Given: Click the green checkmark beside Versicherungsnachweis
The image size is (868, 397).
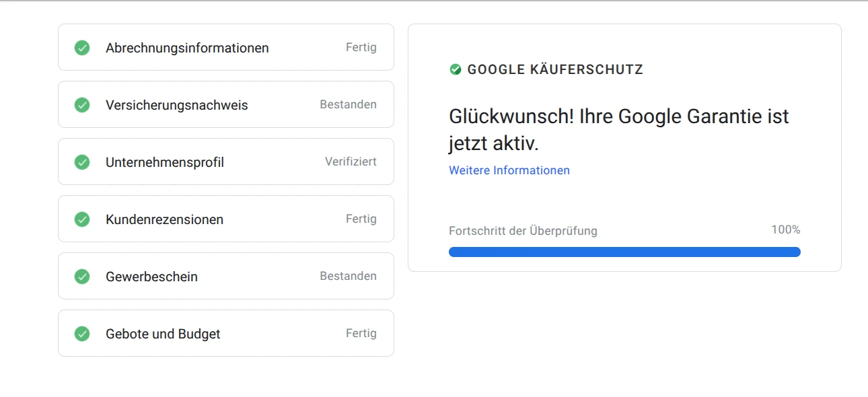Looking at the screenshot, I should [x=82, y=105].
